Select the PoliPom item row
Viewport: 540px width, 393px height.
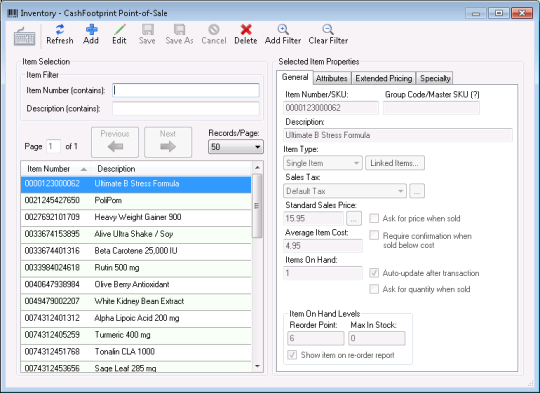click(x=136, y=201)
